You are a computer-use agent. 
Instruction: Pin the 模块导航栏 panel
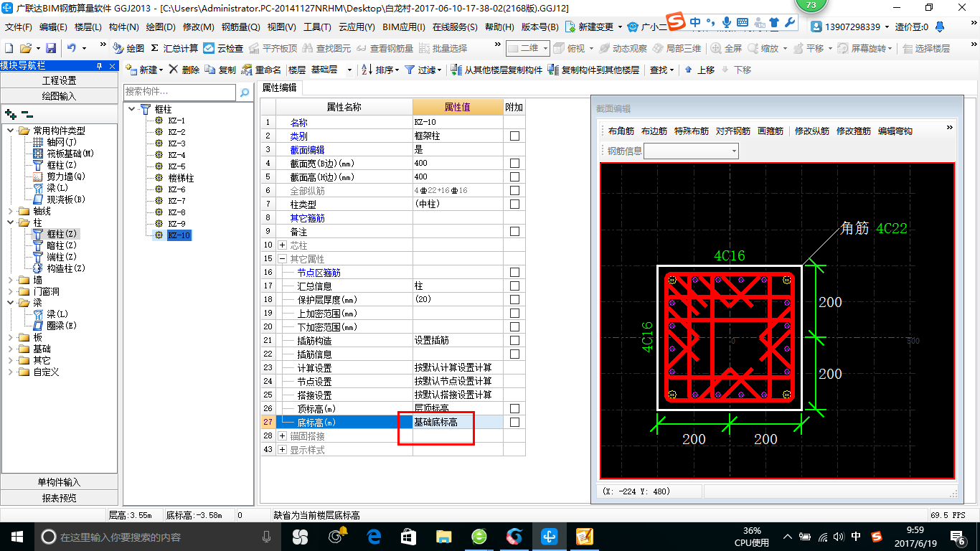coord(100,65)
